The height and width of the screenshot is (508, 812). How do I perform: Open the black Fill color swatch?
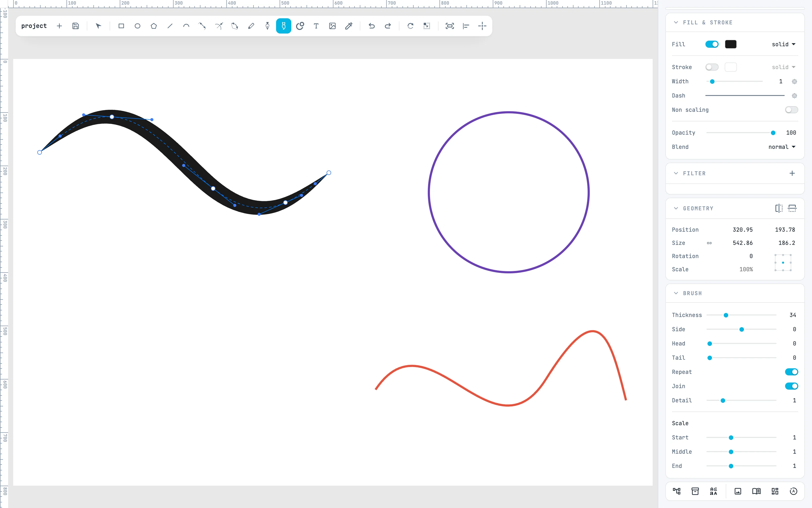[x=731, y=44]
